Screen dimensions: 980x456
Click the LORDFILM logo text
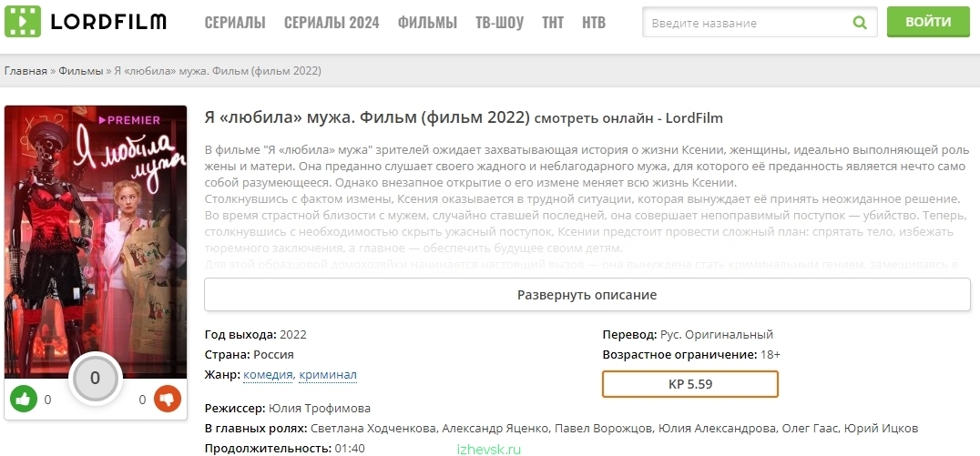tap(108, 23)
